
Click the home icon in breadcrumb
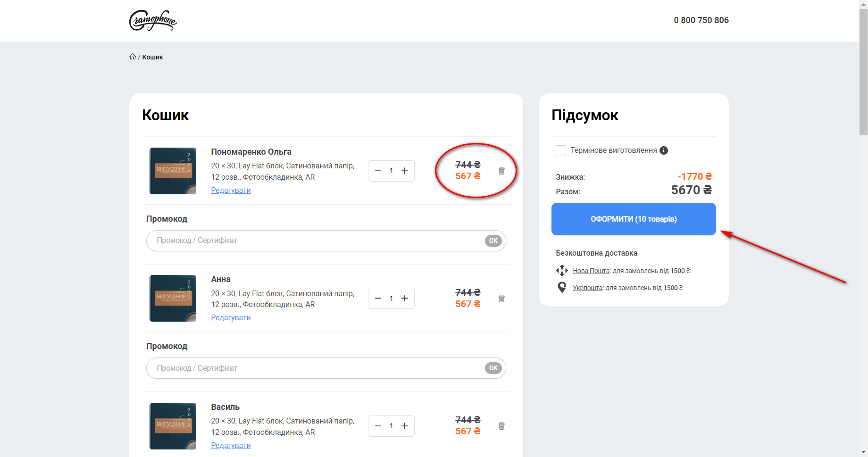pos(133,57)
